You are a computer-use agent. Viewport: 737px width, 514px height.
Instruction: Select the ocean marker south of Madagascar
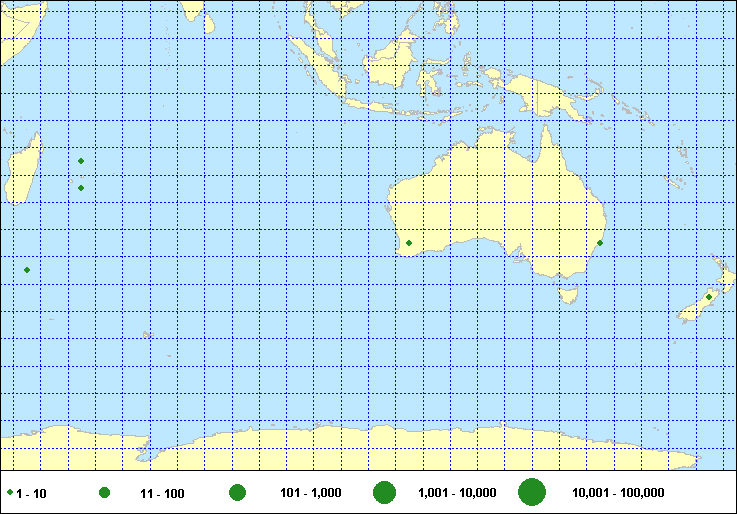(27, 270)
